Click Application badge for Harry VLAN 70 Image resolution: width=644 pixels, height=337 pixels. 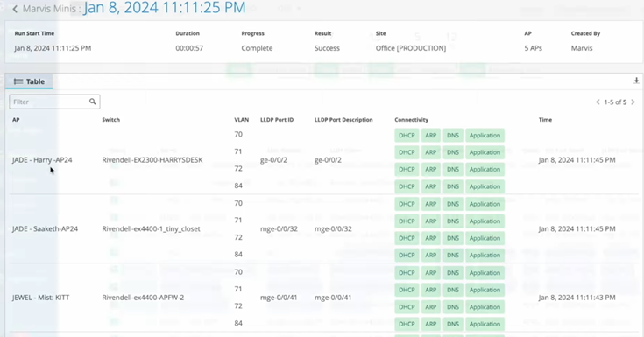485,136
